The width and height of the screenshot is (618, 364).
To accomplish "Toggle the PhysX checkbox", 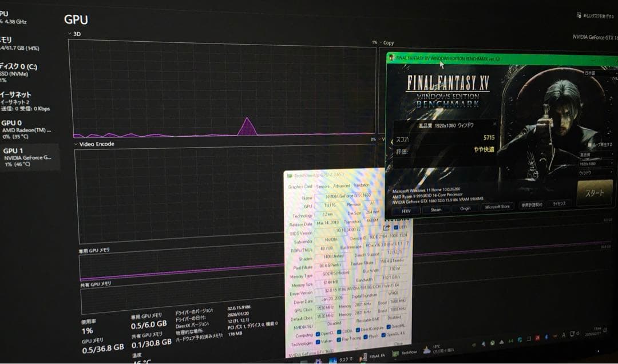I will [365, 337].
